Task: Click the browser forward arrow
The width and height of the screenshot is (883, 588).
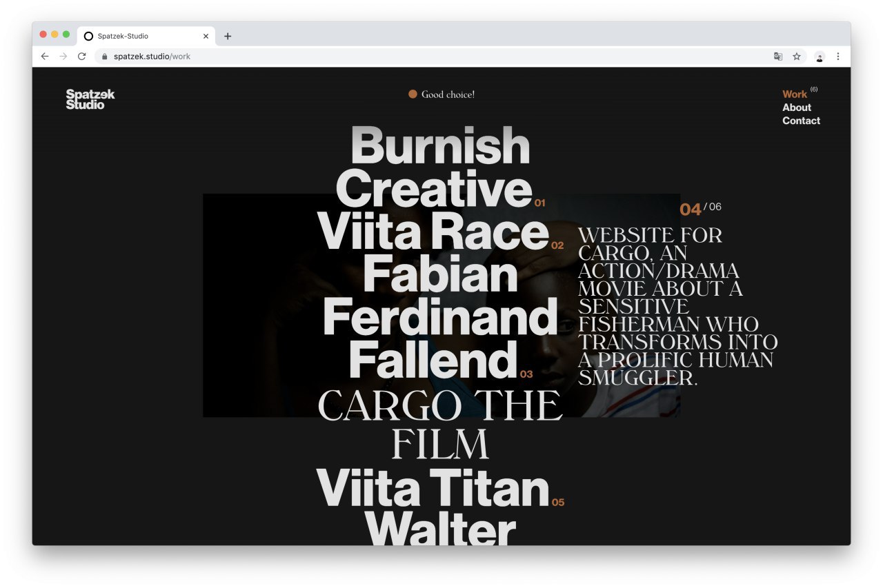Action: click(x=63, y=57)
